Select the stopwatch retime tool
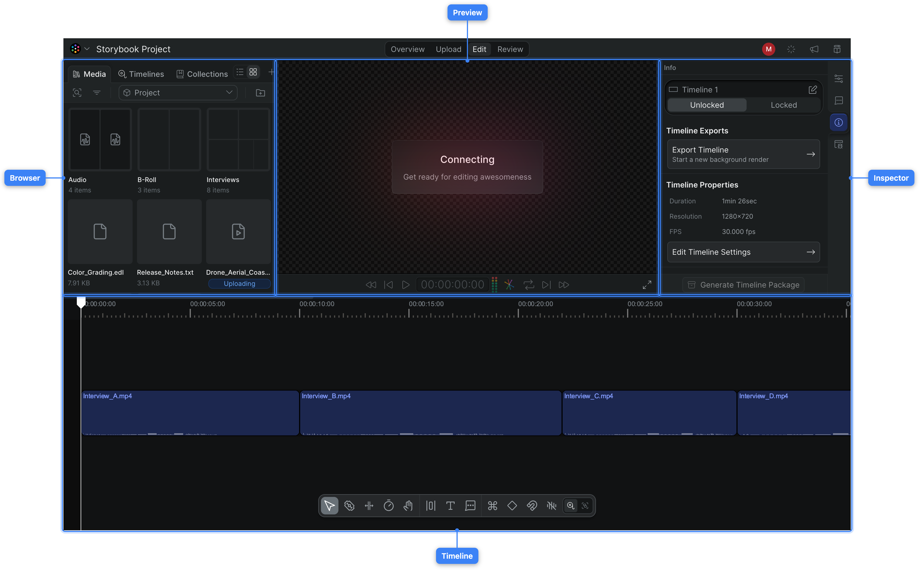 (389, 506)
